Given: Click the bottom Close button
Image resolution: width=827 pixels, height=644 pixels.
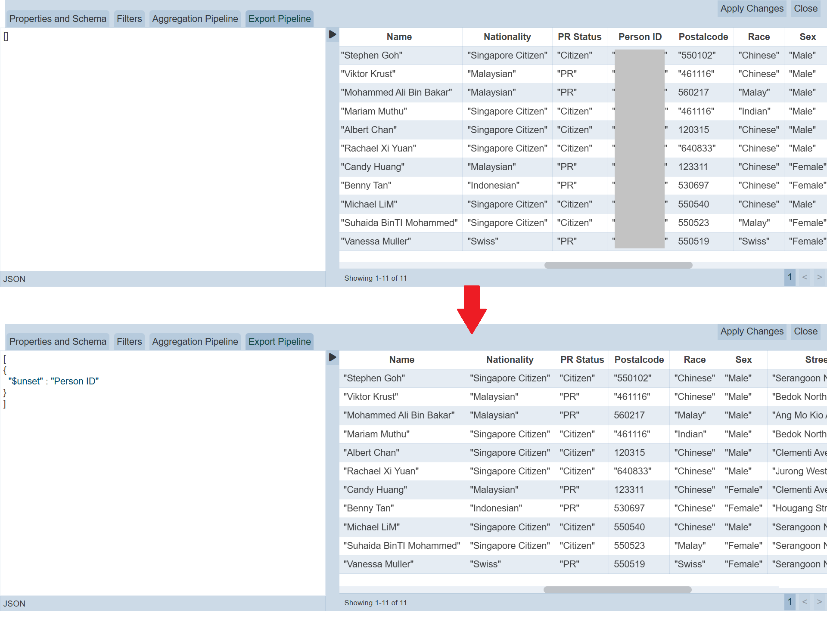Looking at the screenshot, I should click(x=805, y=331).
